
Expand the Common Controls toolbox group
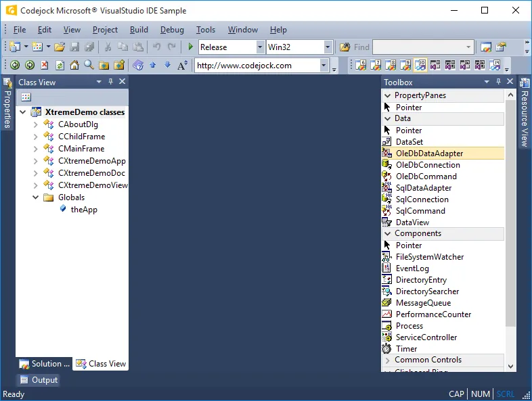click(387, 360)
